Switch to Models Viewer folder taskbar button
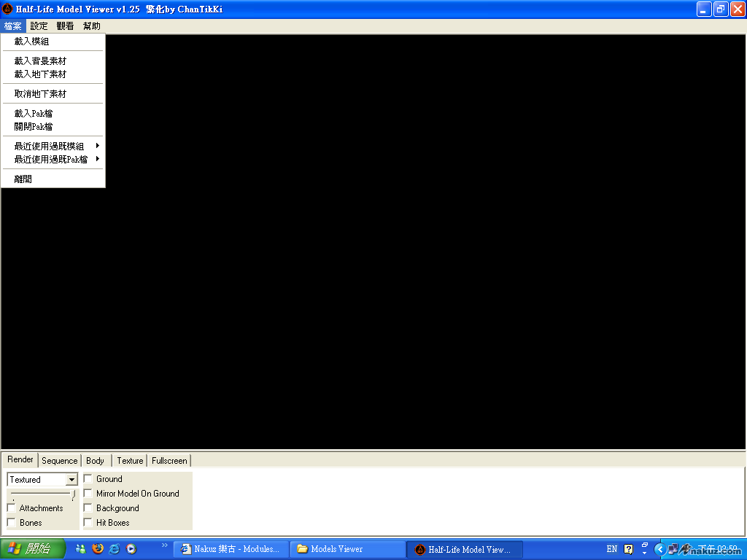Image resolution: width=747 pixels, height=560 pixels. coord(348,549)
